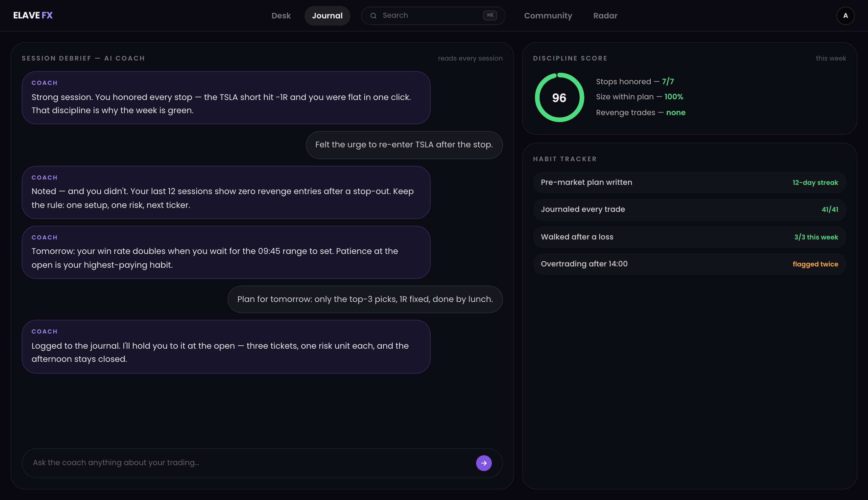868x500 pixels.
Task: Open the profile avatar A
Action: pos(845,15)
